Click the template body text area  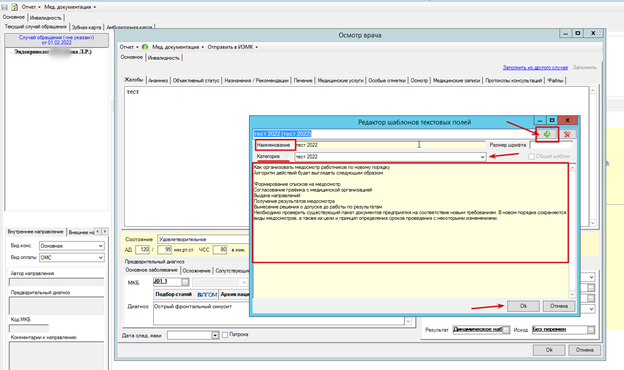pos(411,231)
